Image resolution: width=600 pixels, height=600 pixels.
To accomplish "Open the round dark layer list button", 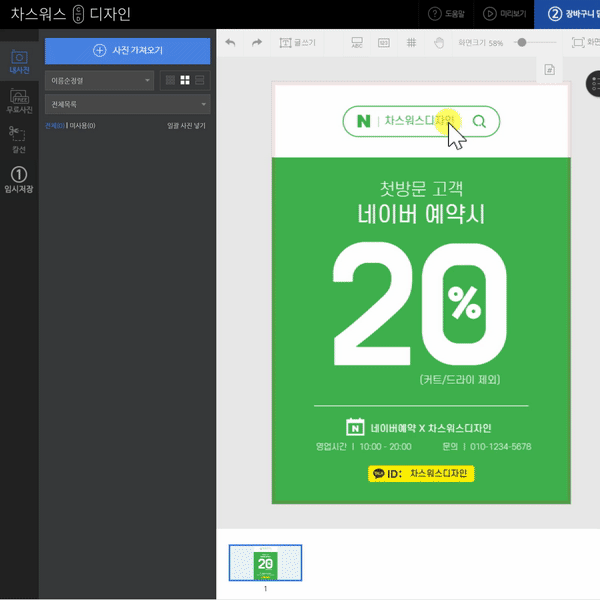I will click(x=594, y=83).
